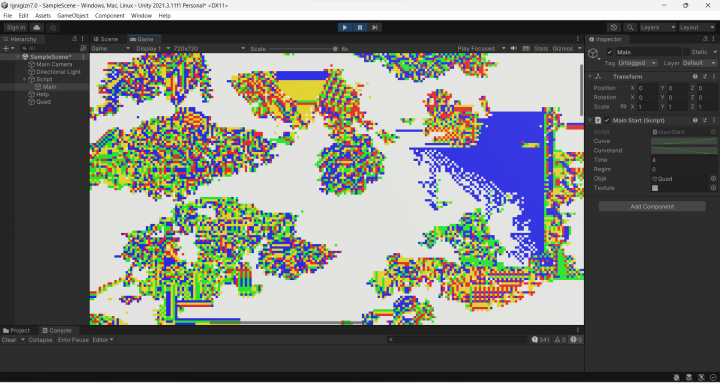Open the Tag Untagged dropdown

637,63
